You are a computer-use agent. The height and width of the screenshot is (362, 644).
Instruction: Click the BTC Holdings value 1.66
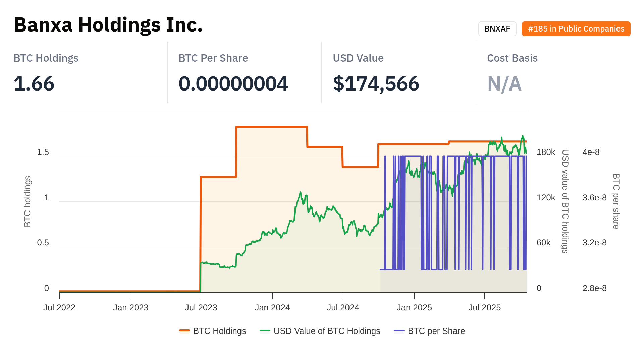tap(34, 83)
